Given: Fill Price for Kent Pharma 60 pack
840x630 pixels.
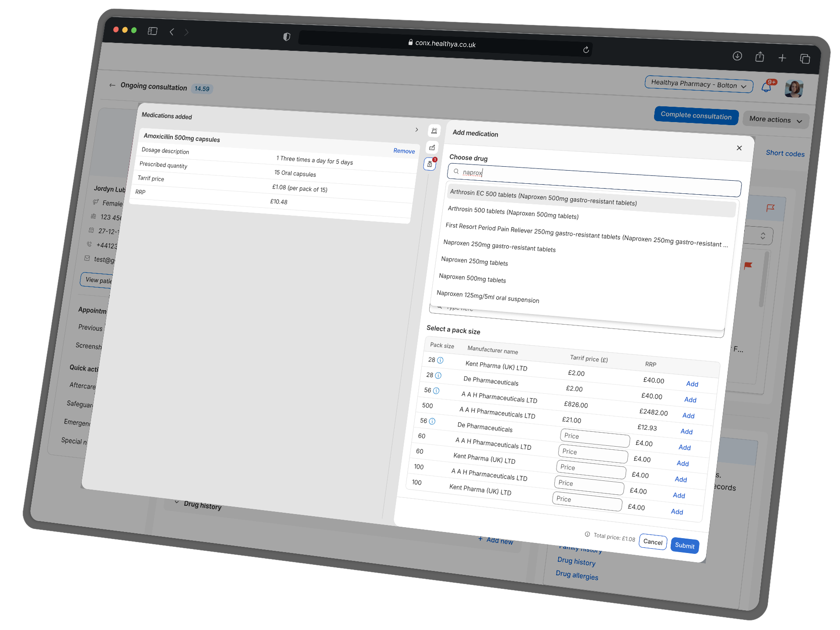Looking at the screenshot, I should click(x=591, y=469).
